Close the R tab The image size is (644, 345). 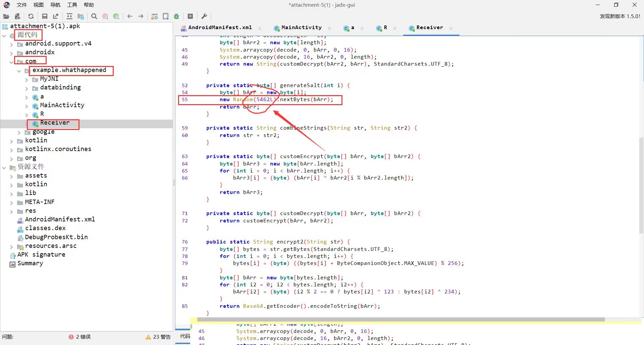395,28
